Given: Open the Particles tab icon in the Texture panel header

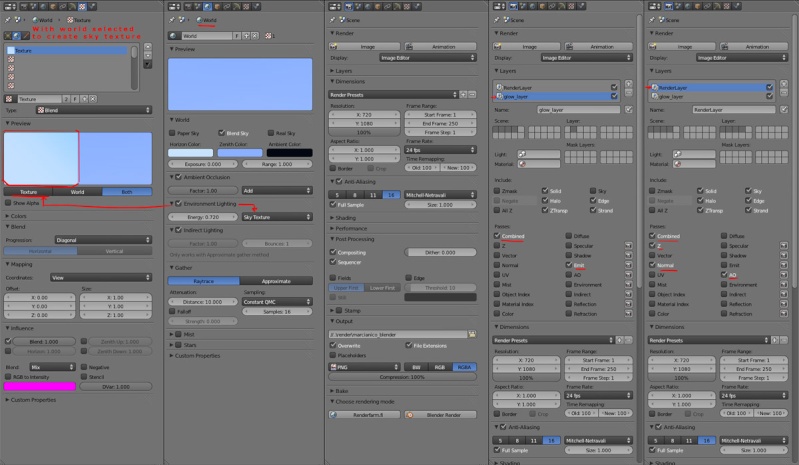Looking at the screenshot, I should 92,7.
